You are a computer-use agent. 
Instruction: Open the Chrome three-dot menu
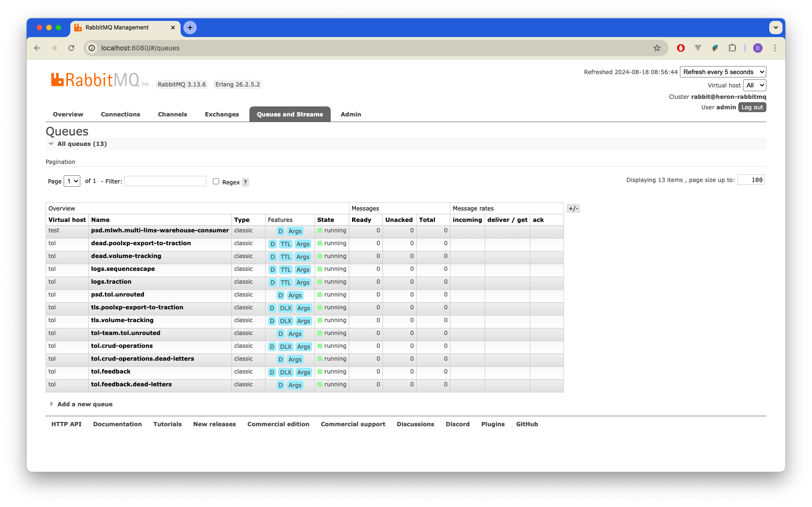[774, 48]
